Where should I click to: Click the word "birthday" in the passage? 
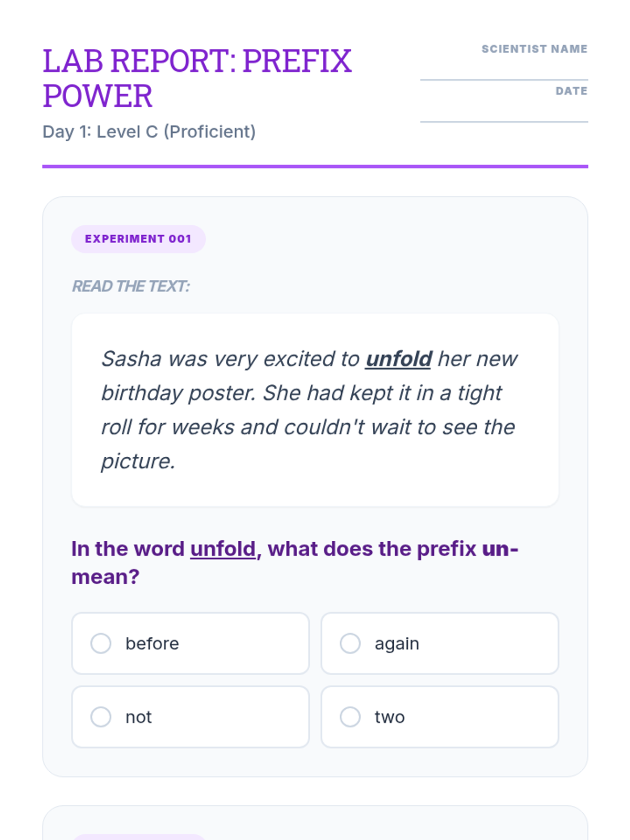pyautogui.click(x=141, y=393)
